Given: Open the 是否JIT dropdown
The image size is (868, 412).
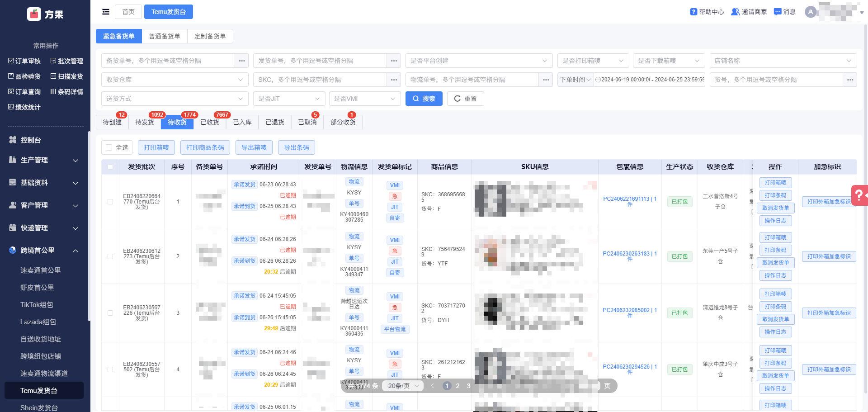Looking at the screenshot, I should 289,99.
